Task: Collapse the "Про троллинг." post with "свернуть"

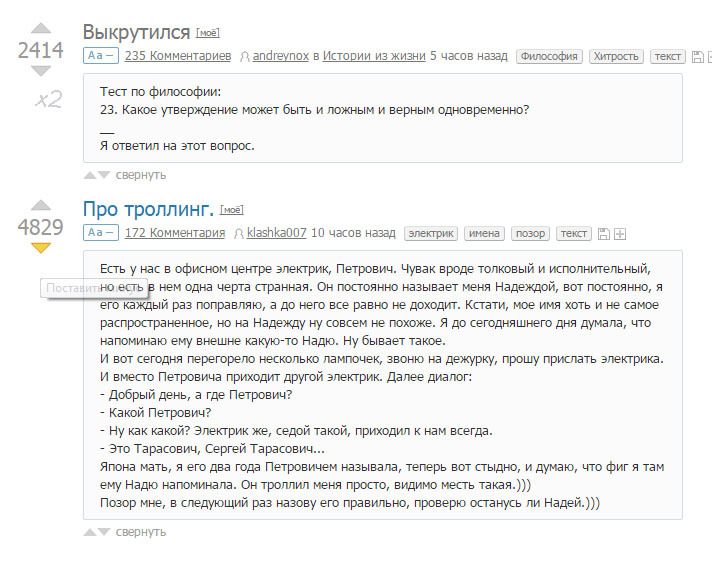Action: click(x=140, y=532)
